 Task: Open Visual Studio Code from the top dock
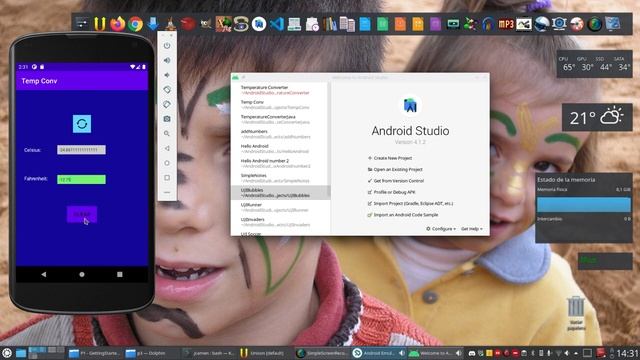pyautogui.click(x=277, y=24)
